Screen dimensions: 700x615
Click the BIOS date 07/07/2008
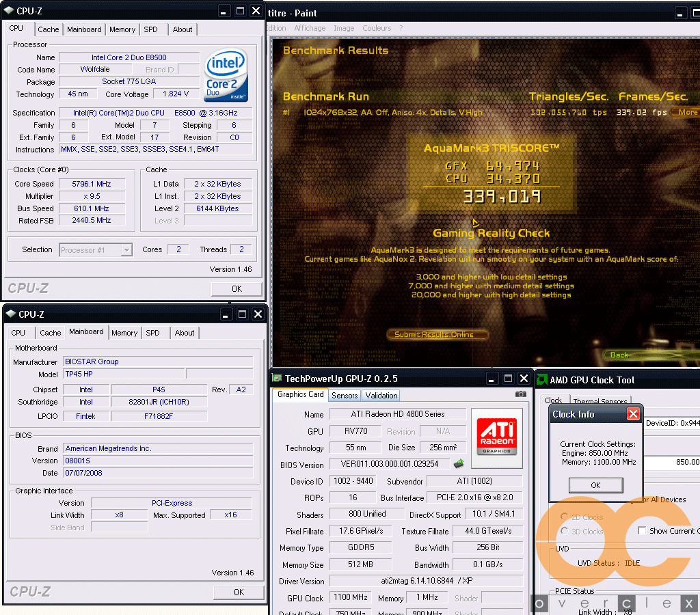point(158,473)
